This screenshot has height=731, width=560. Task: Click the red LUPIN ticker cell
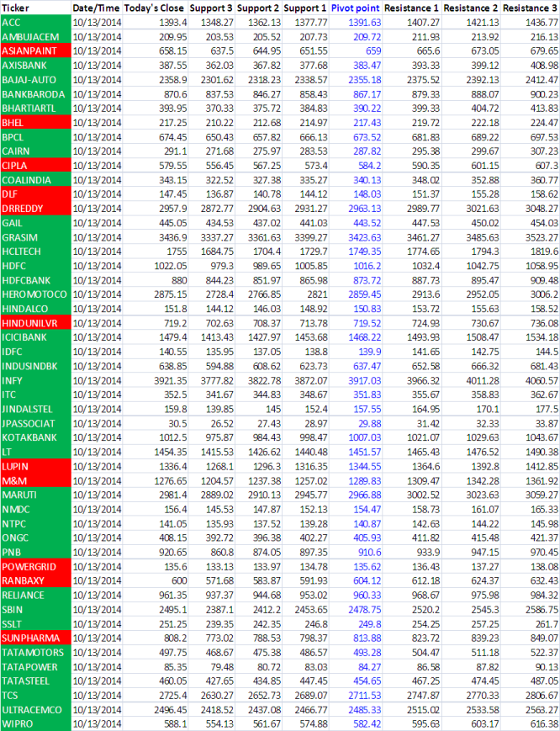pyautogui.click(x=36, y=466)
